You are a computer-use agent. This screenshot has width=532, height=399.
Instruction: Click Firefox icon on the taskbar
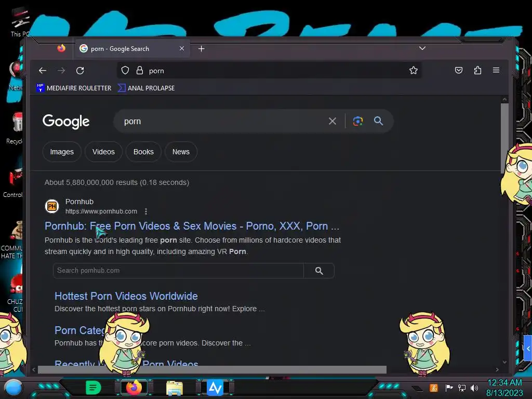[134, 388]
